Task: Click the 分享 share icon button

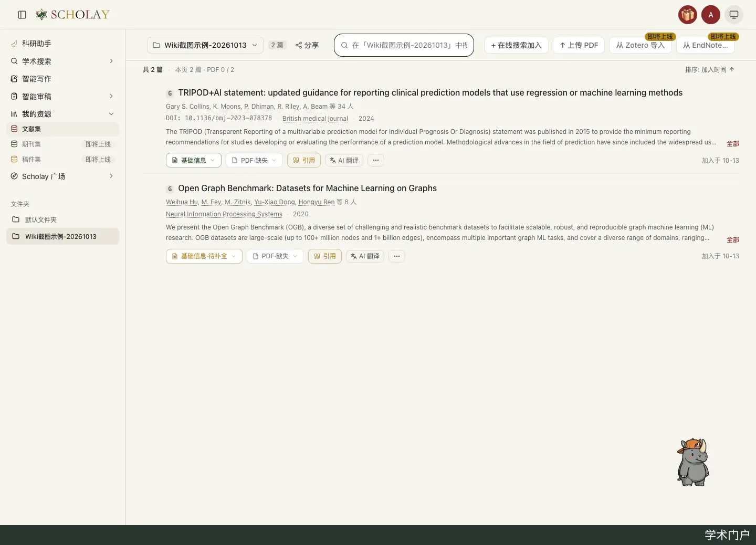Action: click(307, 45)
